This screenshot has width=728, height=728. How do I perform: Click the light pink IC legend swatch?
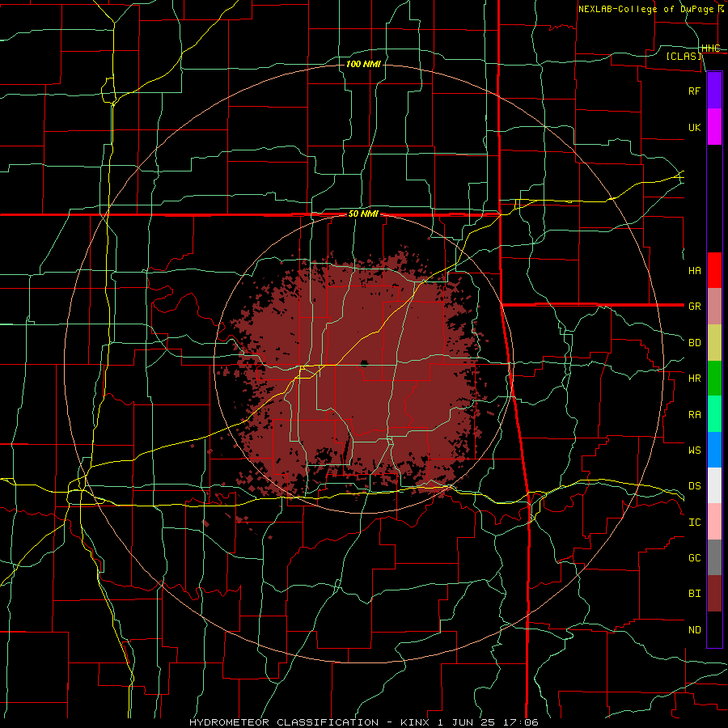714,522
